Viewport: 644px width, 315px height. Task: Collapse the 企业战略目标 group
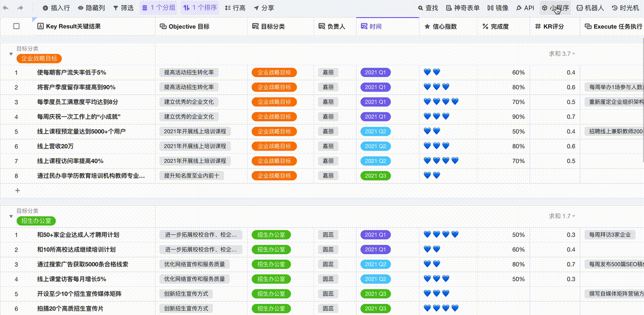point(11,54)
